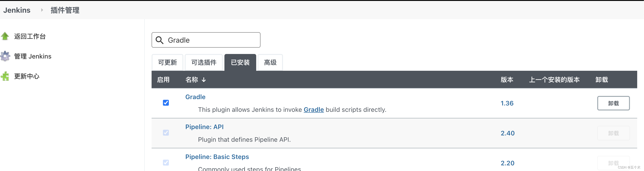Toggle the Pipeline: API enabled checkbox

166,133
